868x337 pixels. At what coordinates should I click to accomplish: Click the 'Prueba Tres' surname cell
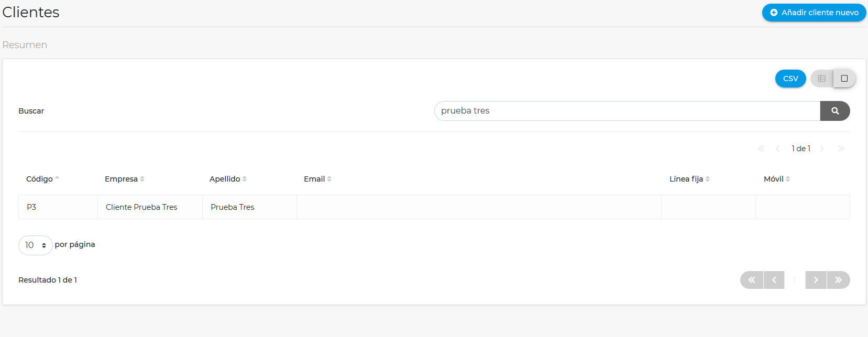[250, 207]
